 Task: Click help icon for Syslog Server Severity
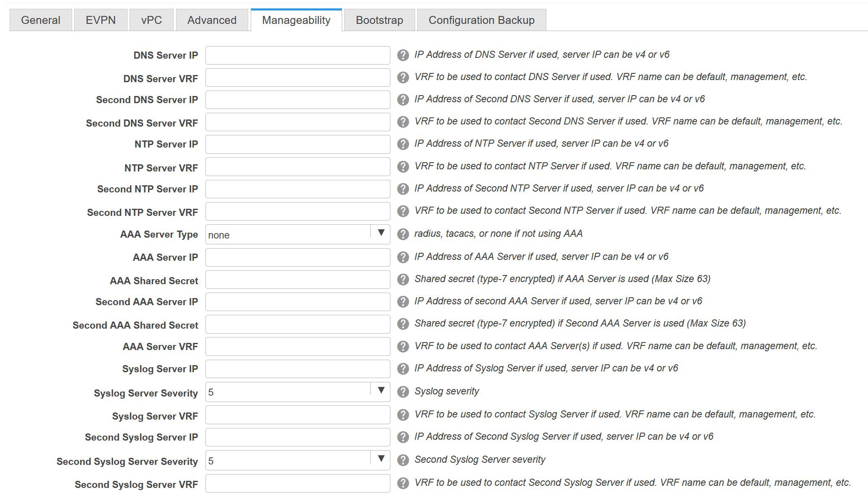403,392
